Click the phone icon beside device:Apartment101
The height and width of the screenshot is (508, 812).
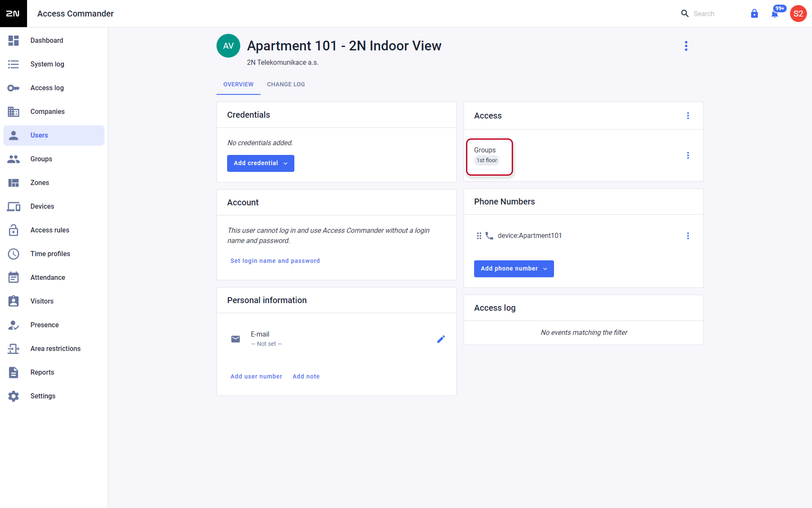click(489, 236)
